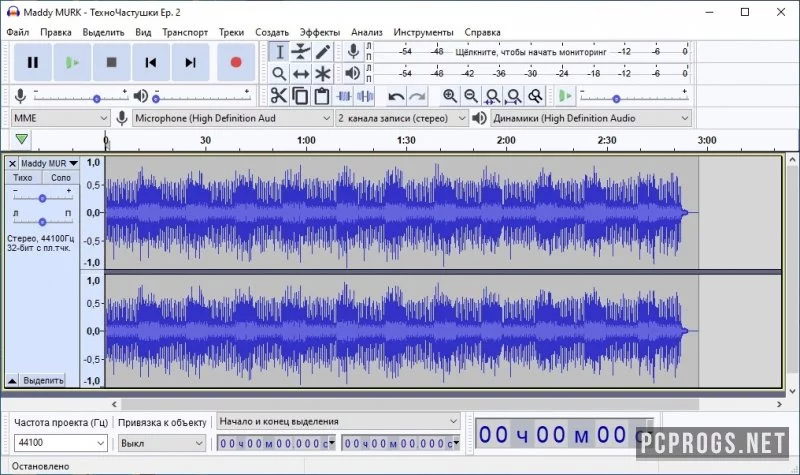Viewport: 800px width, 475px height.
Task: Solo the track with the Соло button
Action: coord(61,178)
